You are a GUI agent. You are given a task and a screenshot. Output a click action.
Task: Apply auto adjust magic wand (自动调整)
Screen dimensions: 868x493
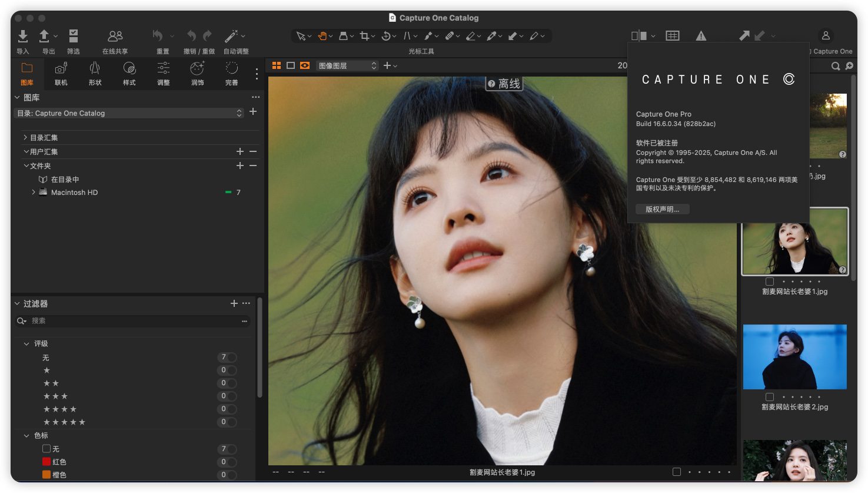[x=232, y=36]
